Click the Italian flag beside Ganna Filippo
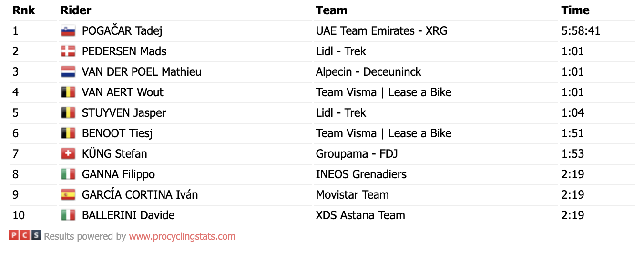 tap(68, 174)
